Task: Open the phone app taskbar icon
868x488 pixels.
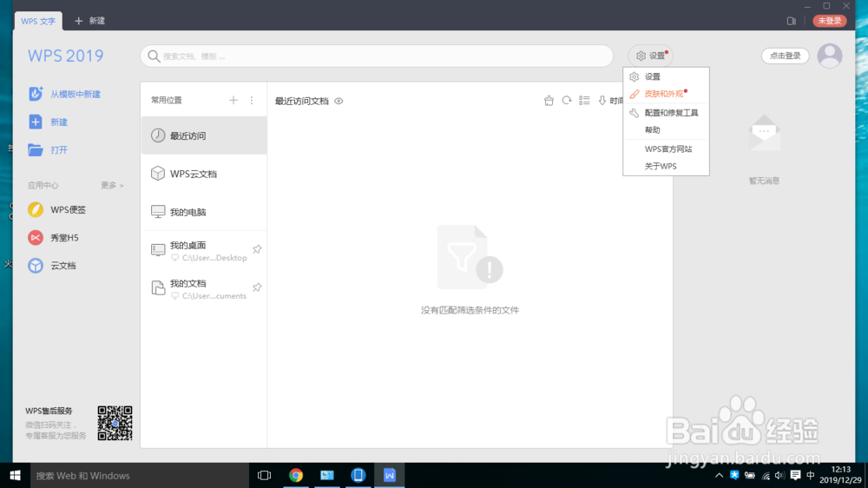Action: [358, 475]
